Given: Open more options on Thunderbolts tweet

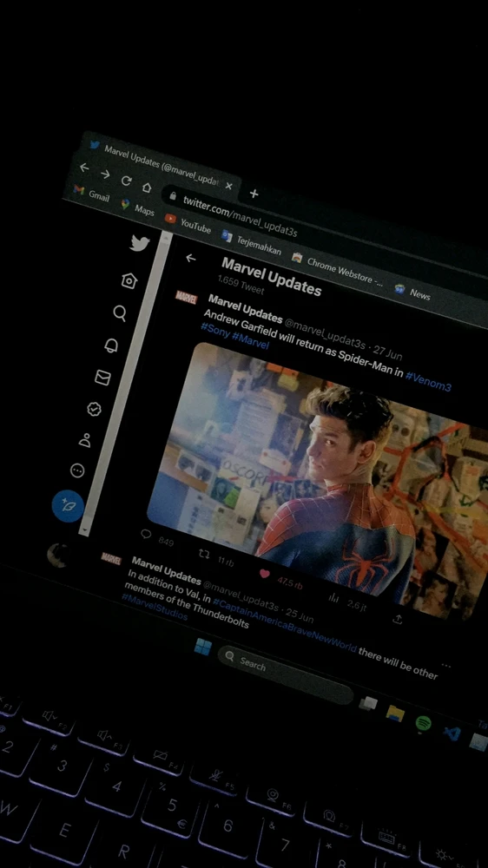Looking at the screenshot, I should pyautogui.click(x=446, y=665).
